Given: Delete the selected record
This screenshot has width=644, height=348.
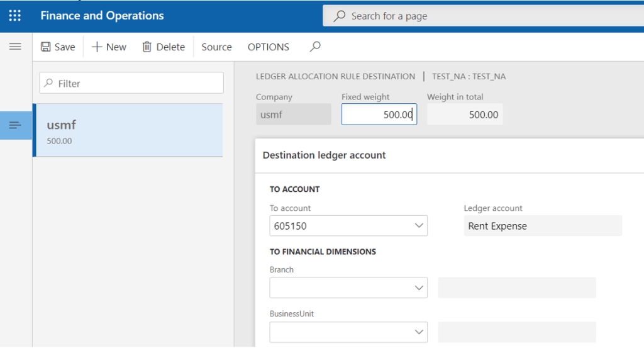Looking at the screenshot, I should 164,47.
